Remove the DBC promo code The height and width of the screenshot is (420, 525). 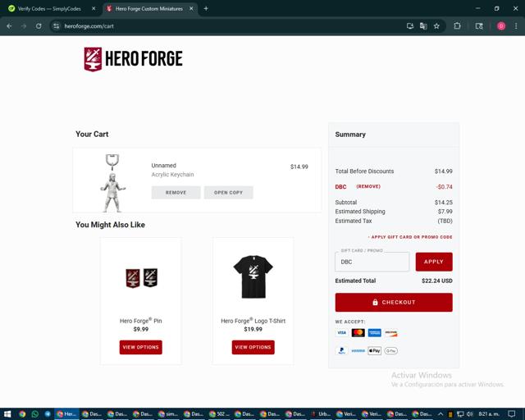[368, 186]
